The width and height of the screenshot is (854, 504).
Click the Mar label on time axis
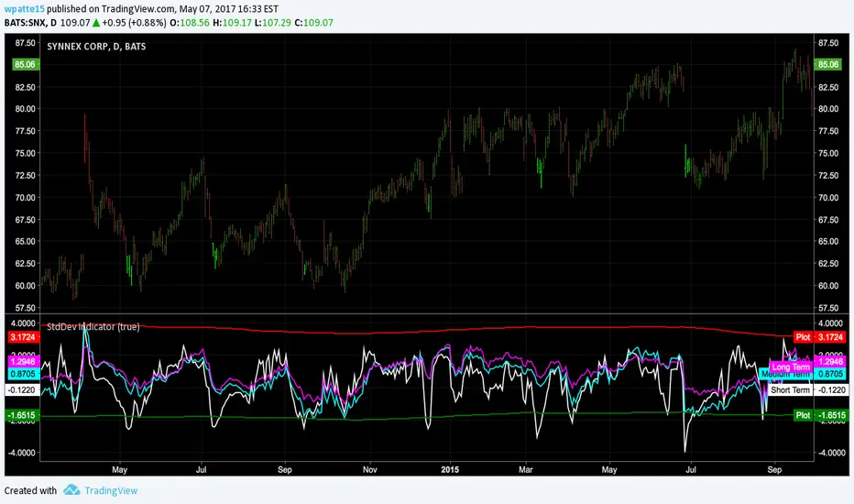526,469
